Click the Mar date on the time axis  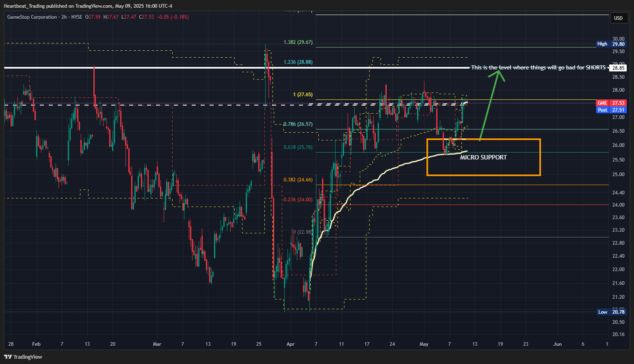157,344
